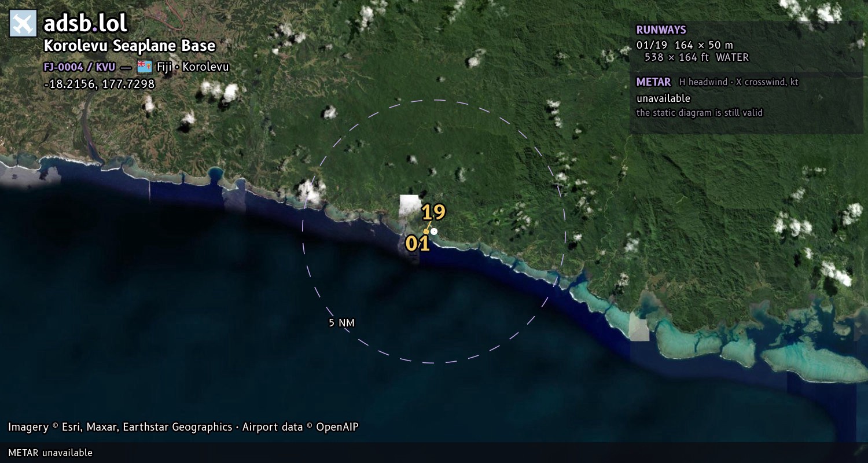
Task: Click the 5 NM range ring label
Action: [341, 323]
